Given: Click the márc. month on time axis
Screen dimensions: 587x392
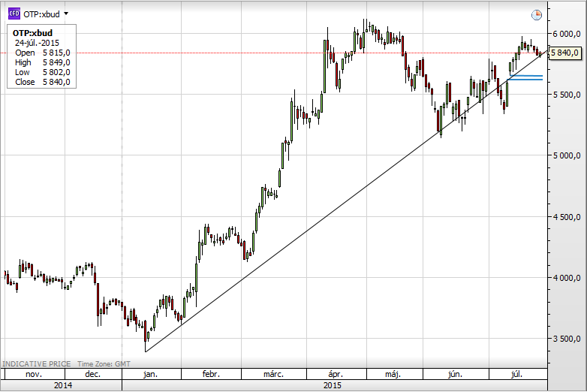Looking at the screenshot, I should (x=274, y=374).
